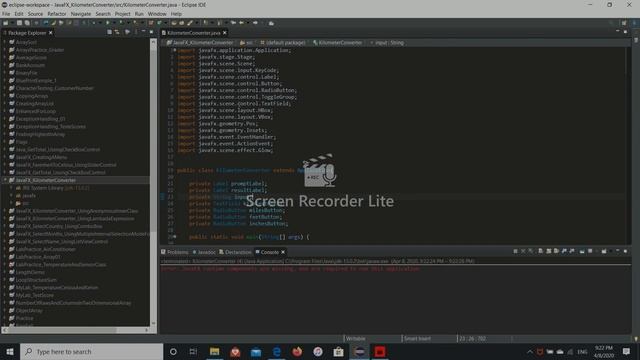Click the Open Console icon
Image resolution: width=640 pixels, height=360 pixels.
(604, 251)
